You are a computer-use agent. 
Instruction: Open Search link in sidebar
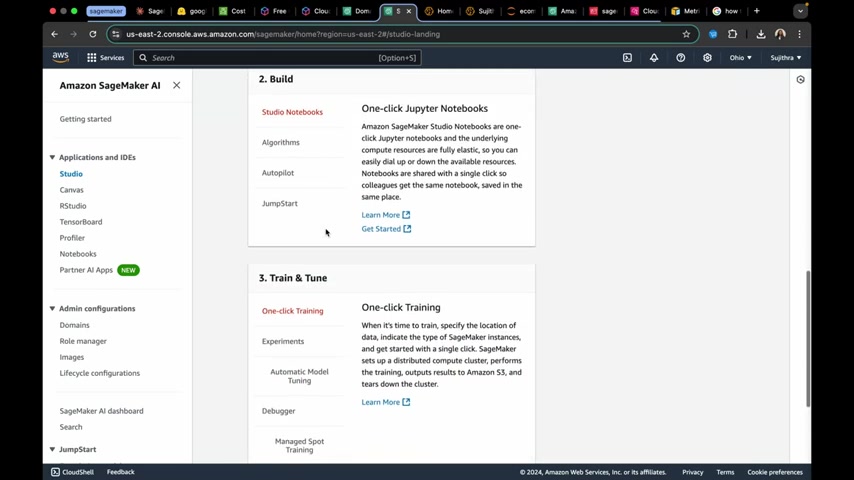71,427
